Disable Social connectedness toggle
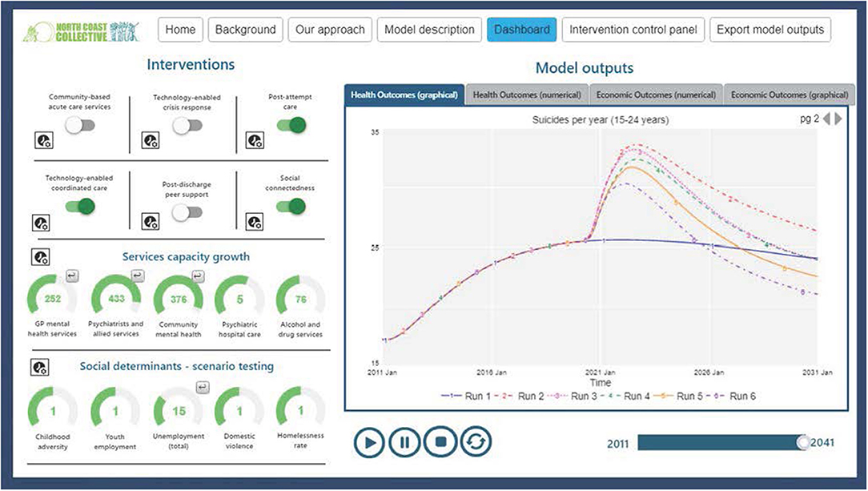This screenshot has width=868, height=491. [291, 207]
